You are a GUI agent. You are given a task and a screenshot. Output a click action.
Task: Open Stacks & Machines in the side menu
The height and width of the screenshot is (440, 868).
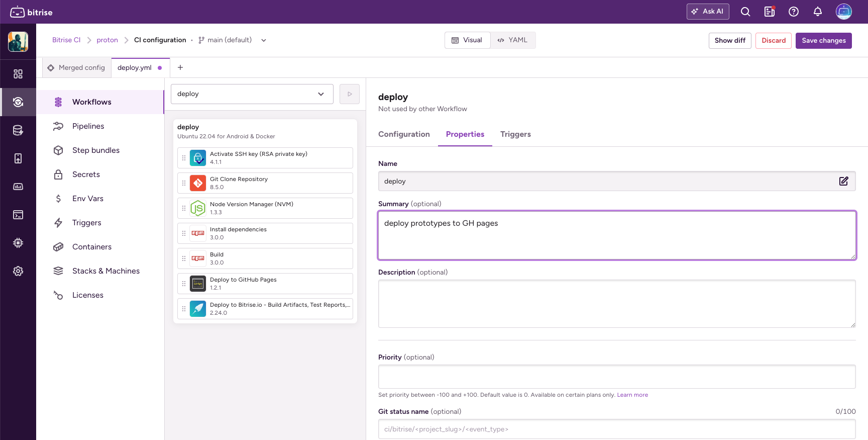100,271
